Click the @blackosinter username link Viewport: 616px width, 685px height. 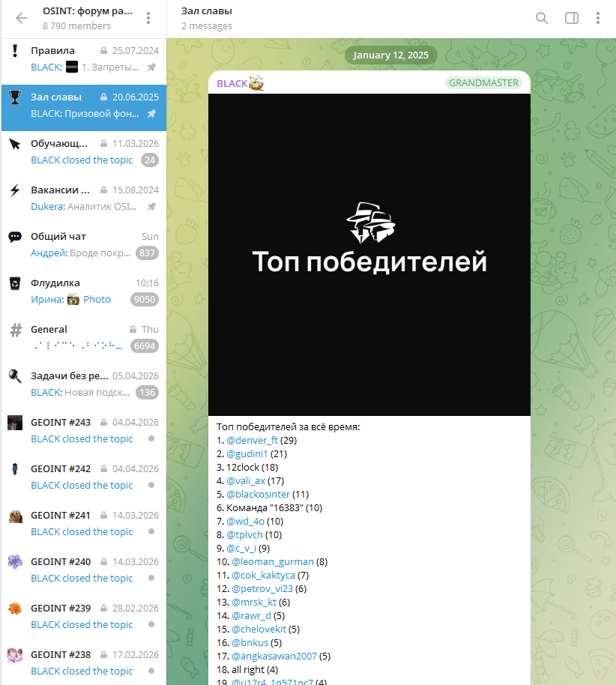(257, 495)
